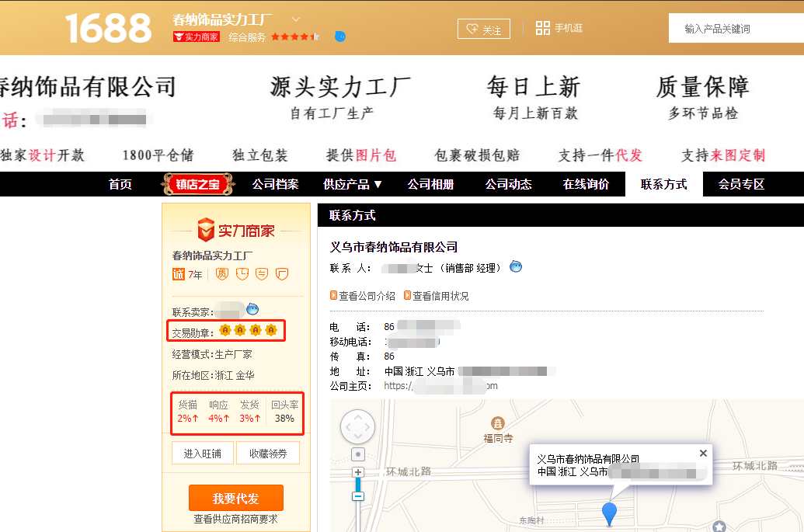
Task: Go to 首页 tab
Action: tap(120, 184)
